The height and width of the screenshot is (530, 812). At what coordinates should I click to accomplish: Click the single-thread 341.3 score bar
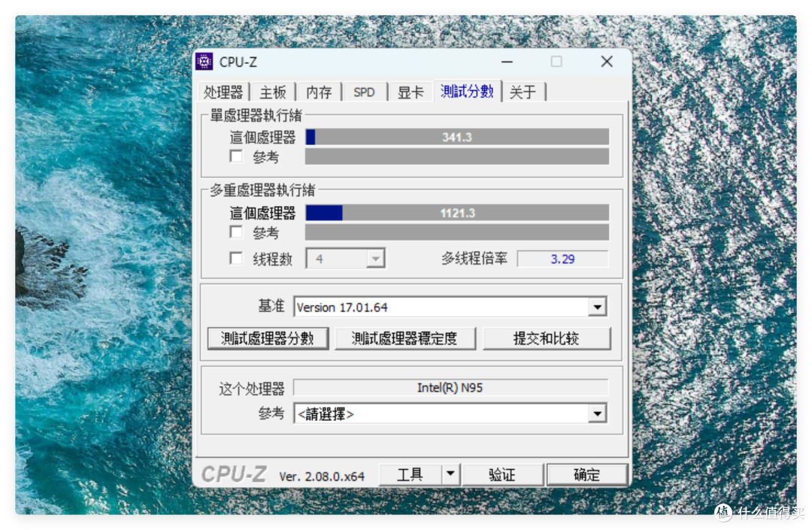pos(457,137)
